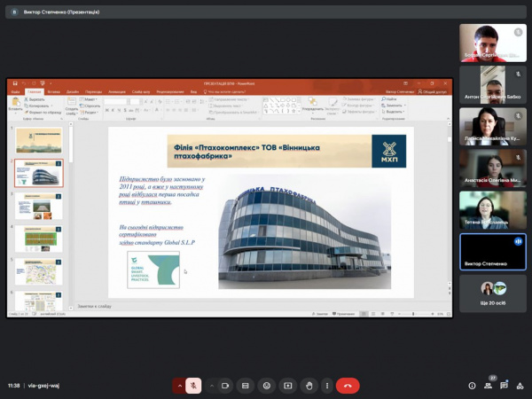Open Заменить replace dropdown
Screen dimensions: 532x399
(394, 106)
